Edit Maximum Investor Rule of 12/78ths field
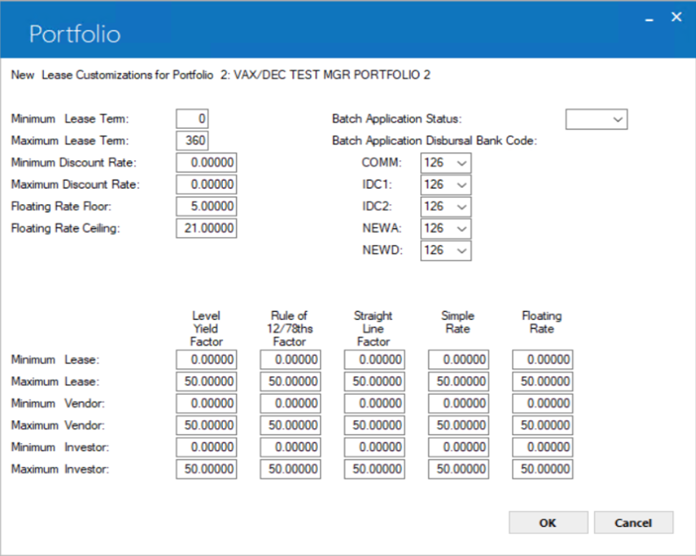 click(x=290, y=469)
